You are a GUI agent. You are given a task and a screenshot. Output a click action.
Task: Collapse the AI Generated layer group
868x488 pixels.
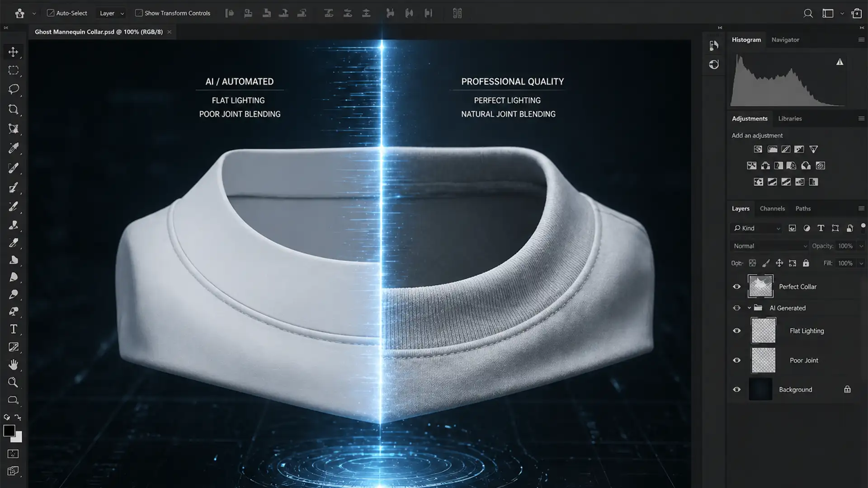tap(749, 308)
